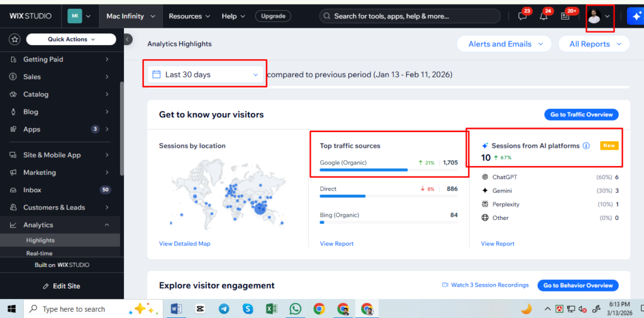The image size is (644, 318).
Task: Click the calendar icon in date picker
Action: click(156, 75)
